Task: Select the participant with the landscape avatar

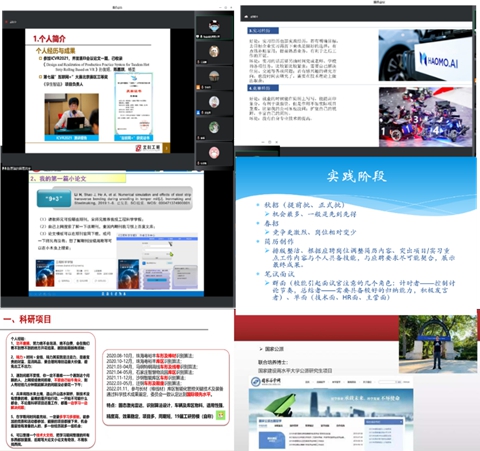Action: pyautogui.click(x=214, y=77)
